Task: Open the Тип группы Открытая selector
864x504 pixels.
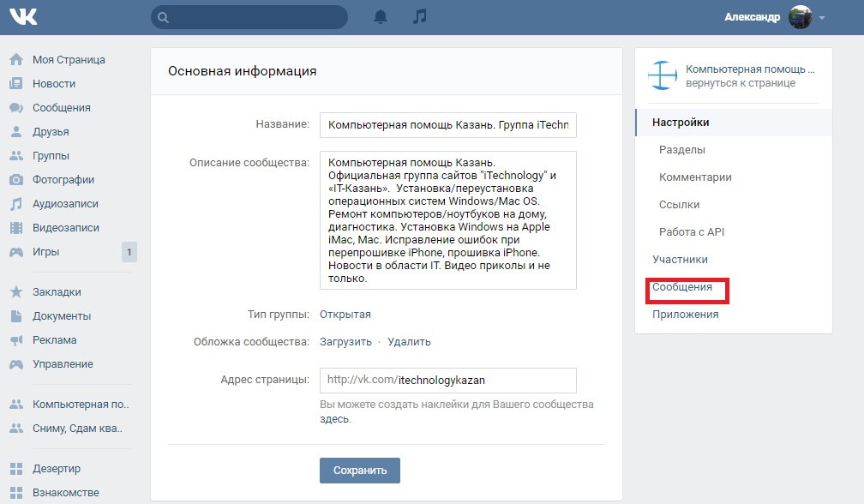Action: (x=345, y=315)
